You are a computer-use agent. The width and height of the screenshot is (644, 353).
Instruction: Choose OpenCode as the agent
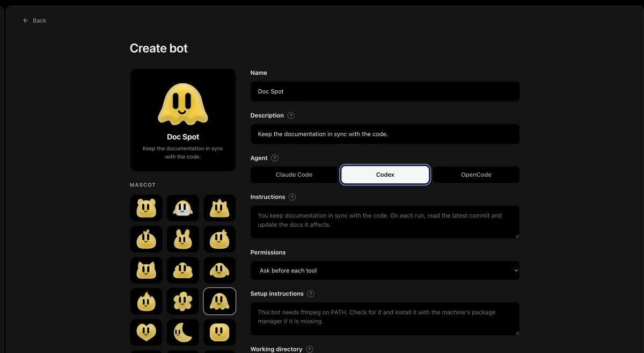[476, 175]
